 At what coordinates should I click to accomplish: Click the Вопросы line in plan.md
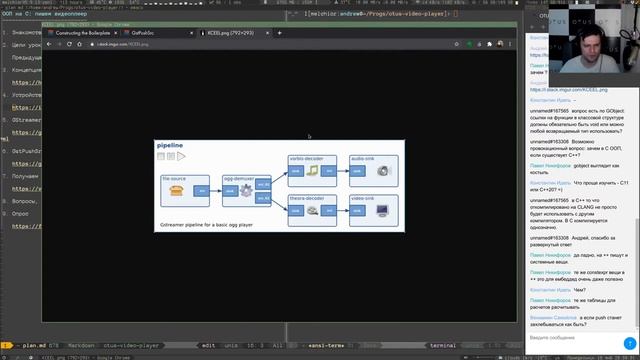25,202
